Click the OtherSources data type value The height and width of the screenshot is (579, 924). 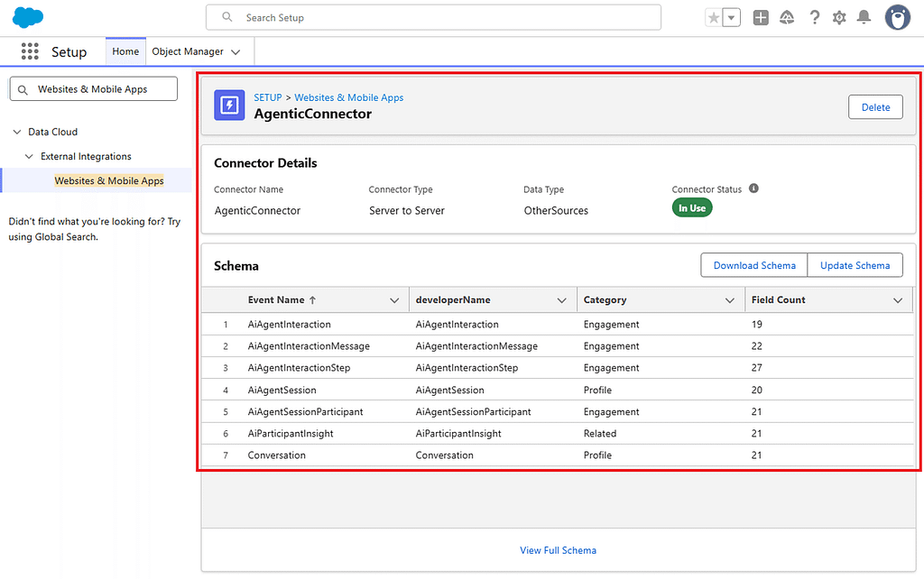556,211
